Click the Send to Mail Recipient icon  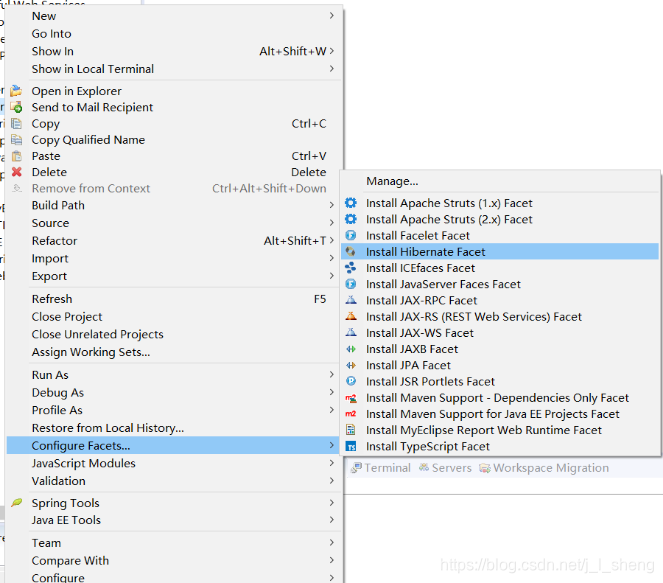point(16,107)
